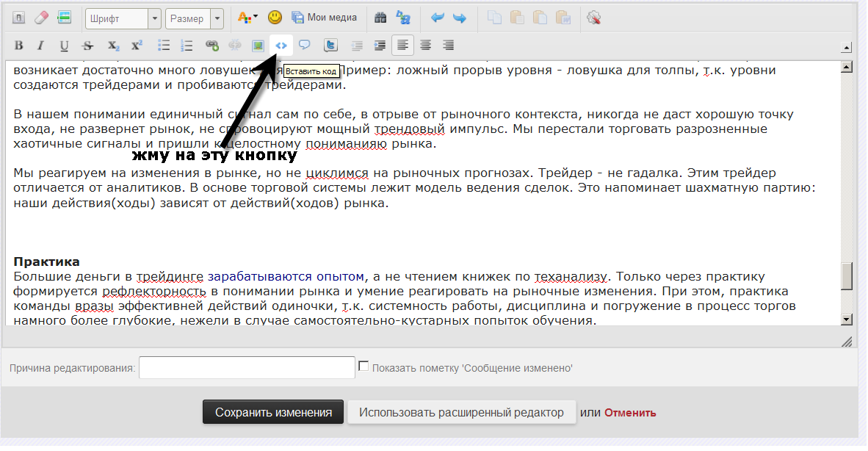Click the green lined special BBCode icon
Screen dimensions: 868x451
[x=64, y=18]
